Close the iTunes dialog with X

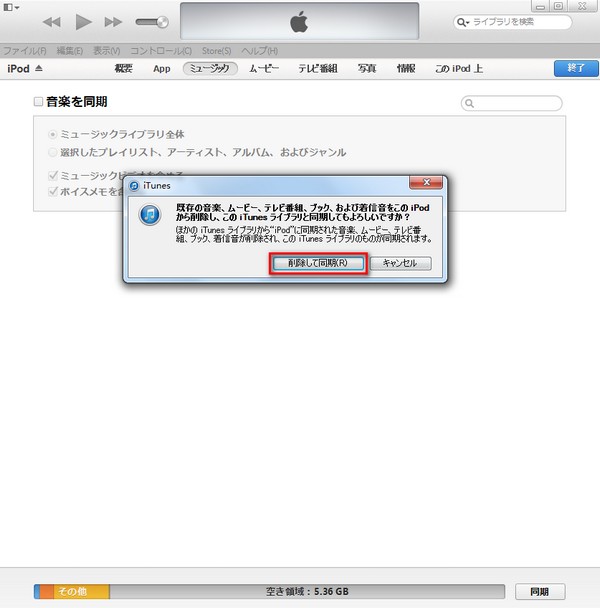(426, 182)
